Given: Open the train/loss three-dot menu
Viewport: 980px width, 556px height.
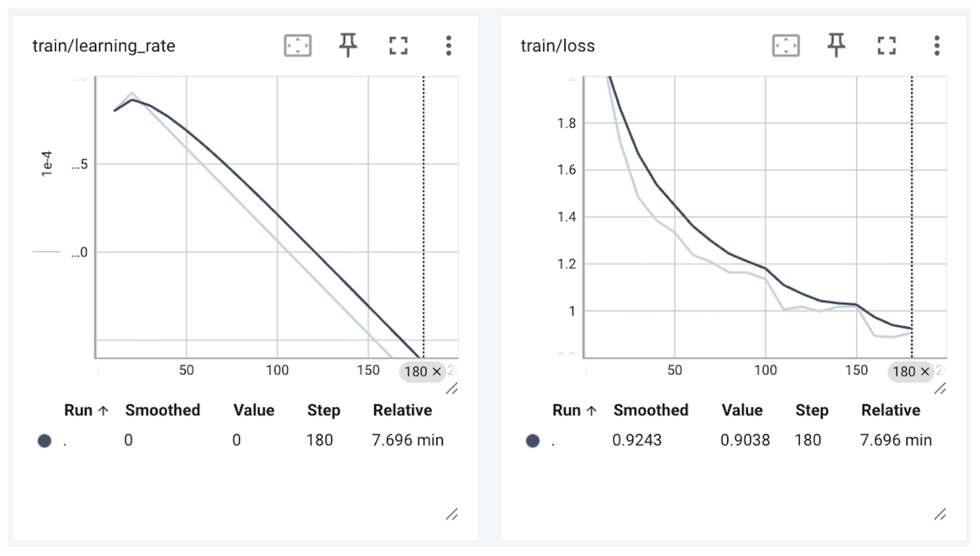Looking at the screenshot, I should (937, 46).
